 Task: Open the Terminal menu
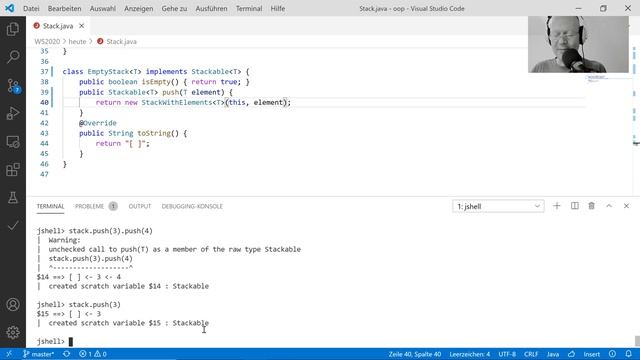pos(249,8)
